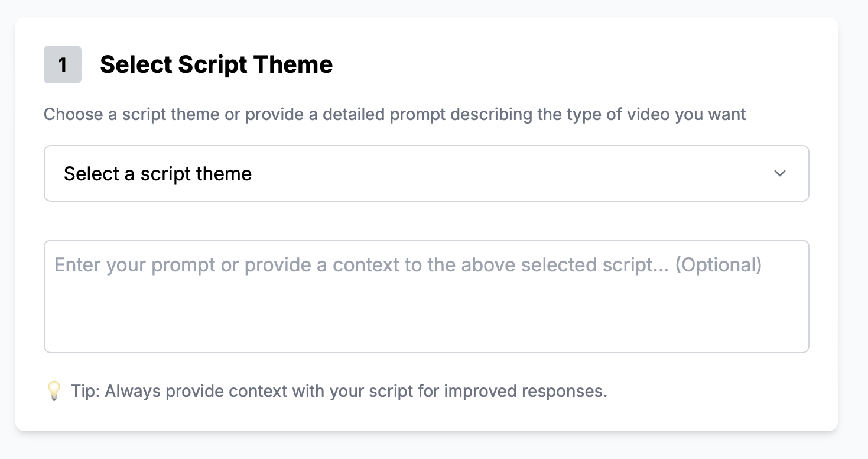Click the step number 1 badge
This screenshot has width=868, height=459.
(x=63, y=64)
